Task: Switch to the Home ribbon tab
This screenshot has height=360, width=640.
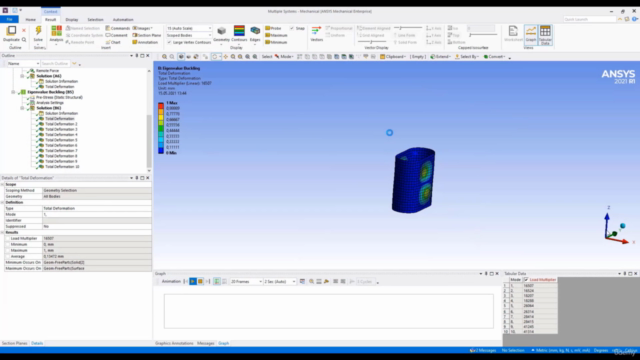Action: (31, 19)
